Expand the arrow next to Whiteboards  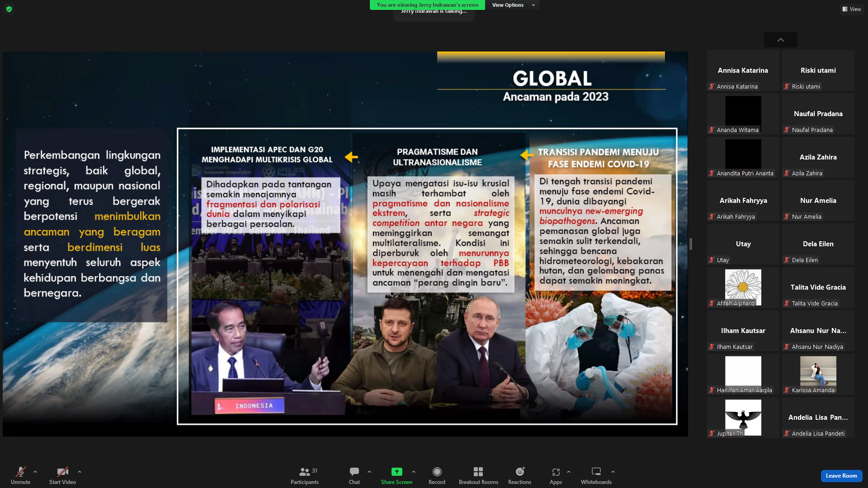(x=613, y=472)
